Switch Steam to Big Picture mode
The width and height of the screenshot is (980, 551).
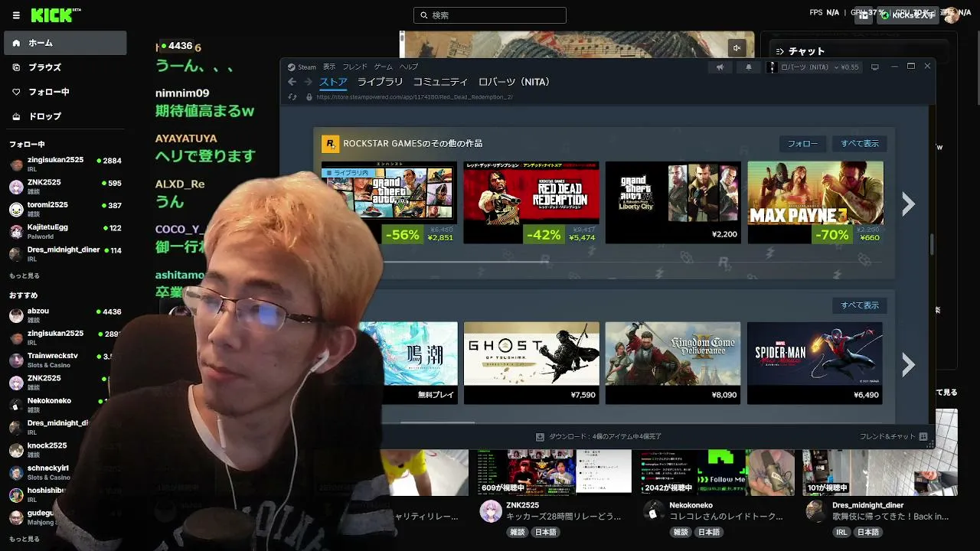875,67
